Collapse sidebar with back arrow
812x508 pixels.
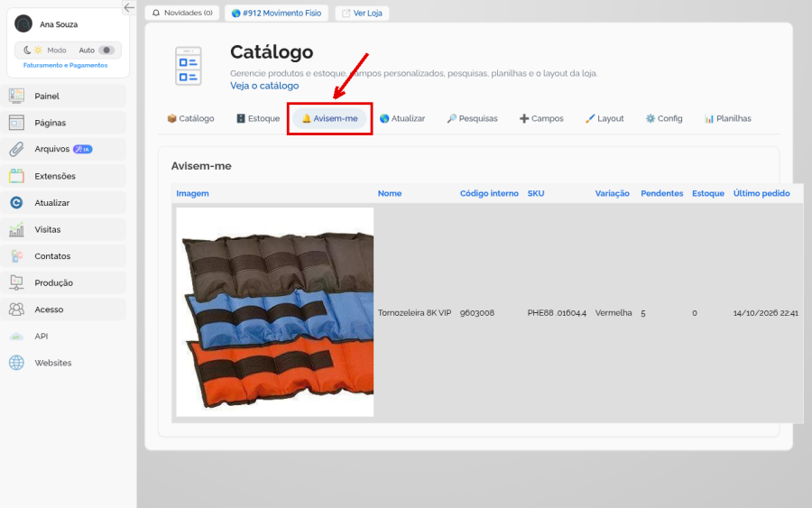click(129, 7)
